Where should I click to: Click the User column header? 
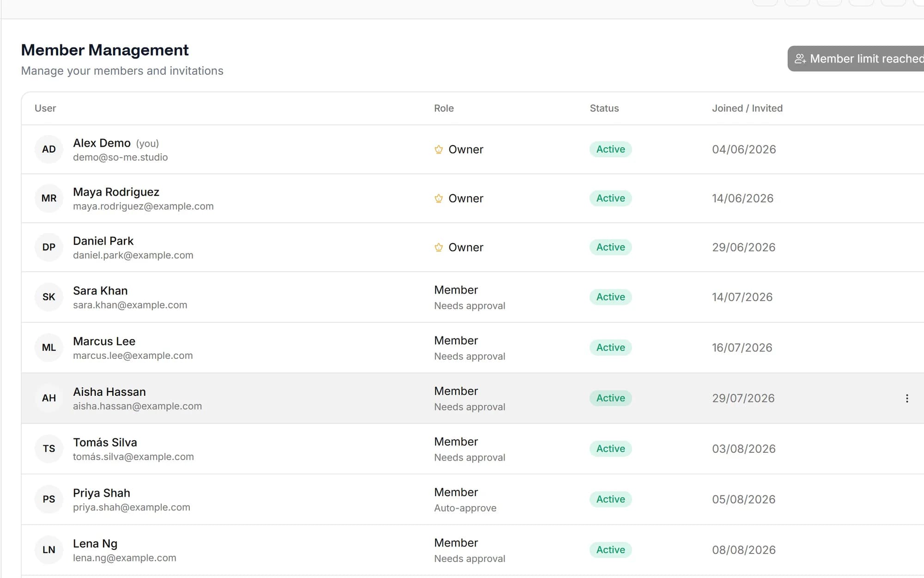coord(45,108)
